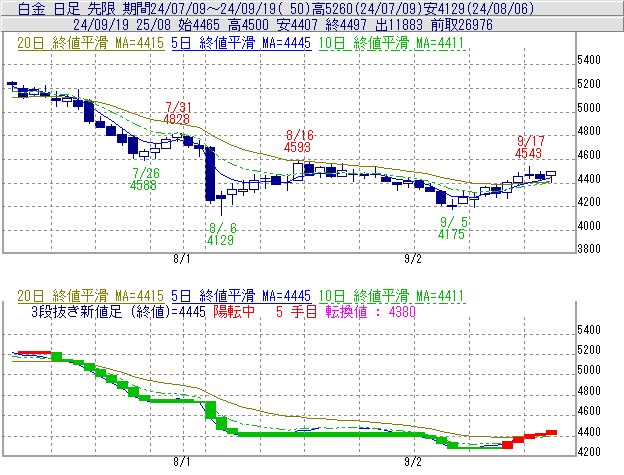Click the last red bar of the 3-line-break chart
Screen dimensions: 624x475
pyautogui.click(x=551, y=432)
